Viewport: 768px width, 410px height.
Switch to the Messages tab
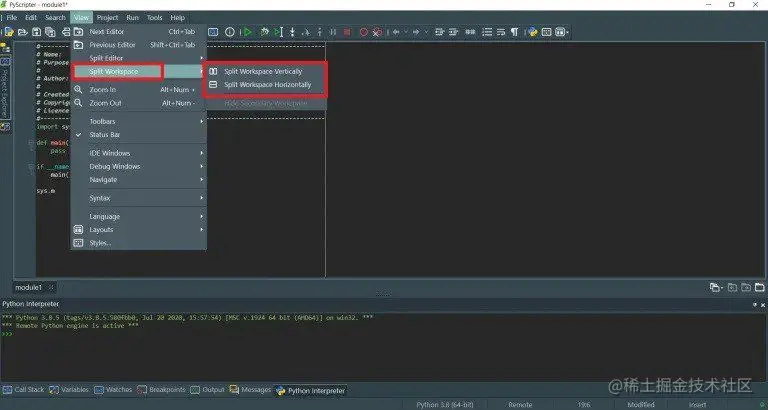click(250, 390)
